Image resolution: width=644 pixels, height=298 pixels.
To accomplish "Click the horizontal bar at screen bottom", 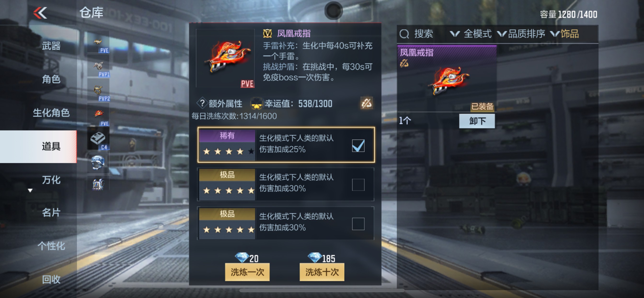I will (x=322, y=291).
